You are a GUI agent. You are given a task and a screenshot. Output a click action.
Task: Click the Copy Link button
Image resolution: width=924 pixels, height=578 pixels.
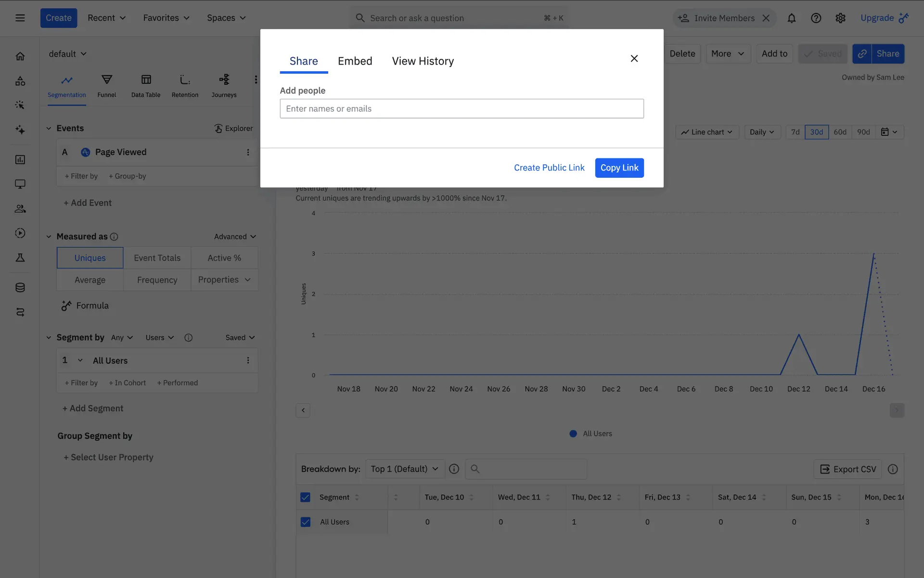tap(619, 168)
